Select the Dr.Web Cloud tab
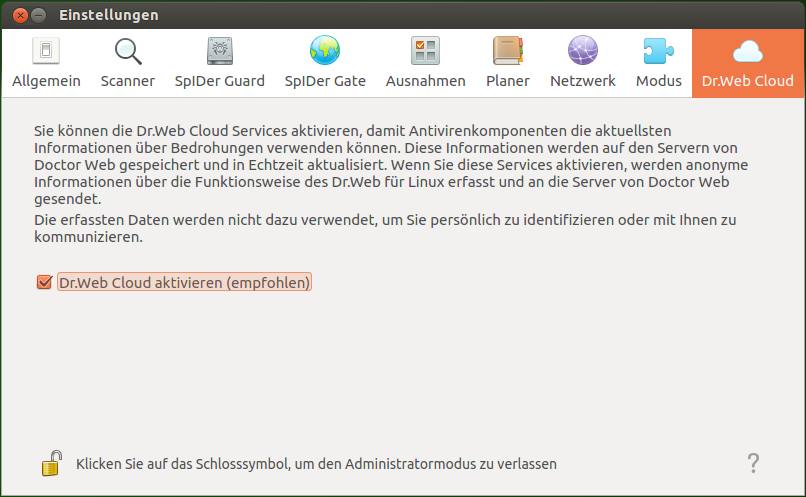The width and height of the screenshot is (806, 497). [x=747, y=63]
